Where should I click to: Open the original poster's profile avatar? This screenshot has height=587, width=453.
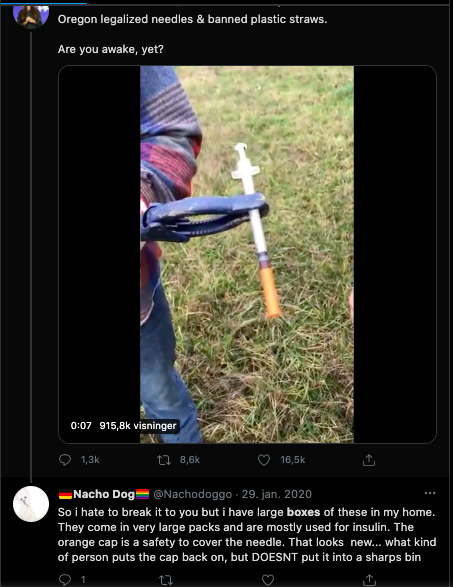pos(31,16)
